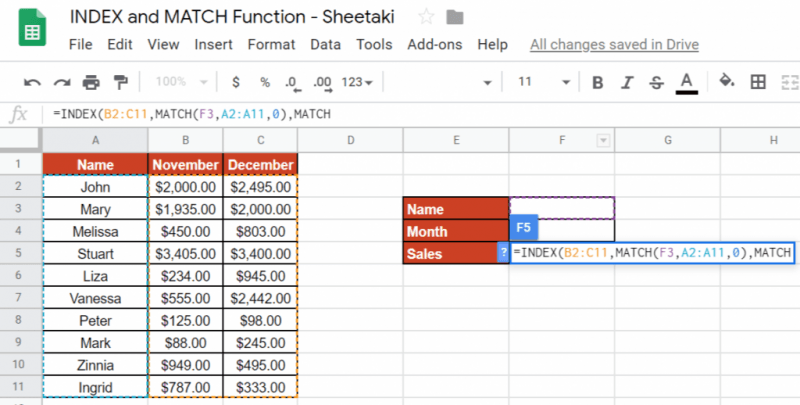This screenshot has height=405, width=800.
Task: Open the Add-ons menu
Action: point(435,44)
